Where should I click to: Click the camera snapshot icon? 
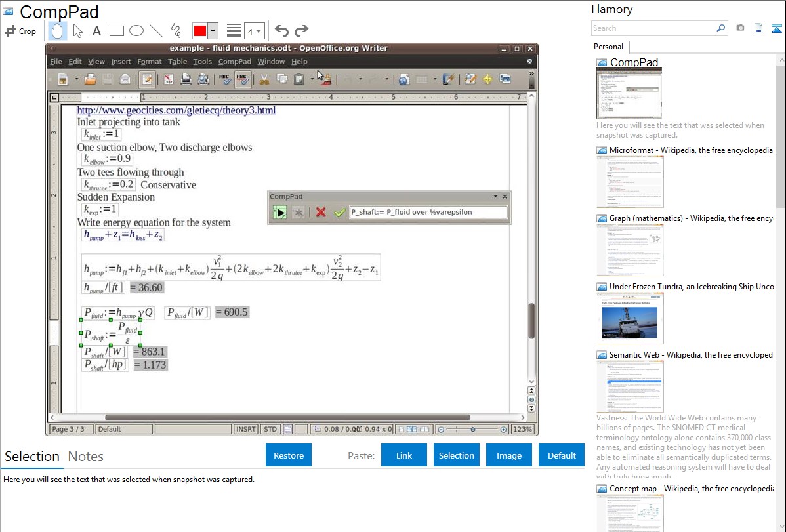(740, 28)
